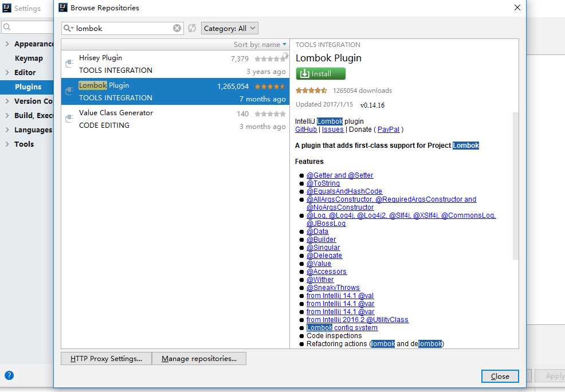Select Value Class Generator result
565x392 pixels.
point(175,119)
